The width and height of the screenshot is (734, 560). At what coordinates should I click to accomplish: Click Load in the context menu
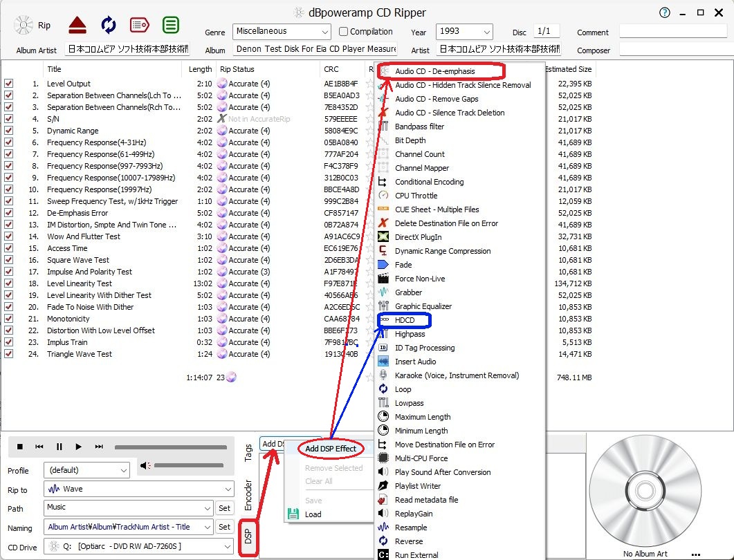pyautogui.click(x=313, y=514)
